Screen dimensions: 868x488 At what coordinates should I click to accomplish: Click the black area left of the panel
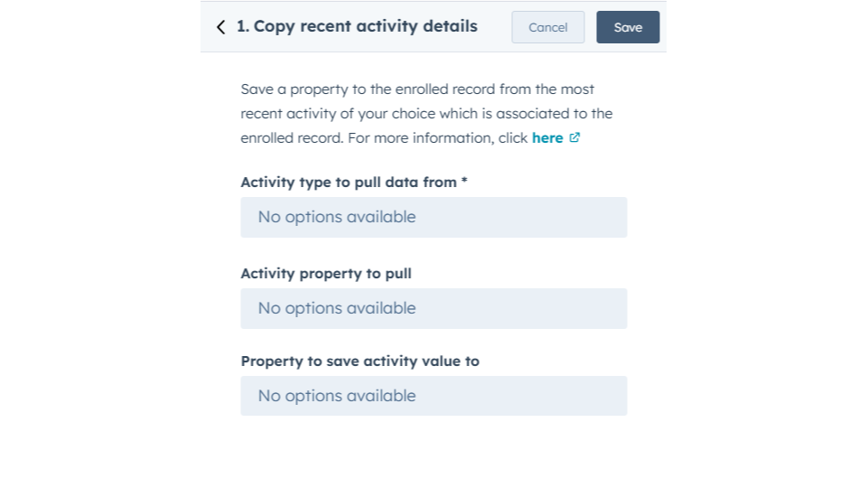[x=99, y=244]
